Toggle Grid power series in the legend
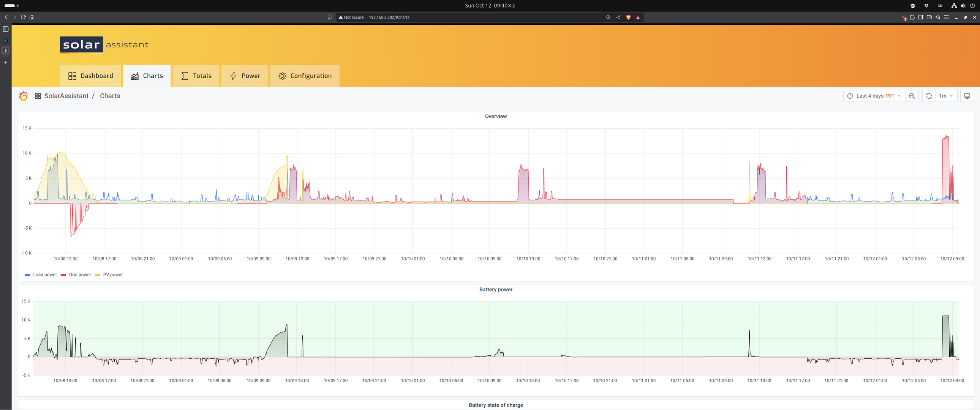The height and width of the screenshot is (410, 980). point(80,274)
